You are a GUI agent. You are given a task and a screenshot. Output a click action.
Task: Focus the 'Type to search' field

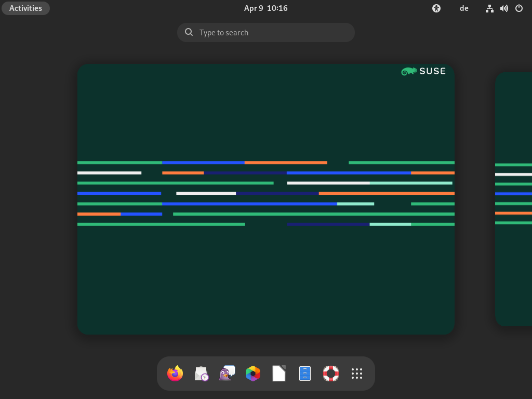(x=270, y=32)
